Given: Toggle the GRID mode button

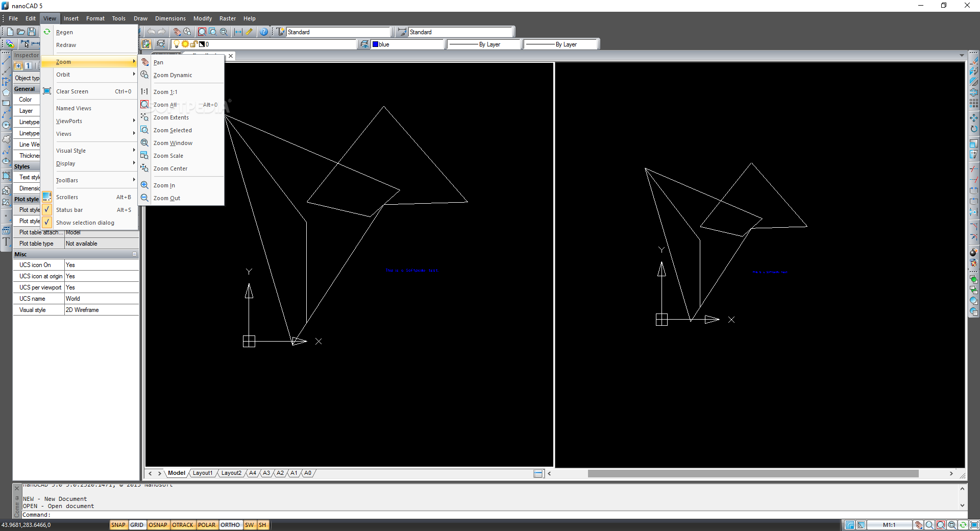Looking at the screenshot, I should 137,525.
